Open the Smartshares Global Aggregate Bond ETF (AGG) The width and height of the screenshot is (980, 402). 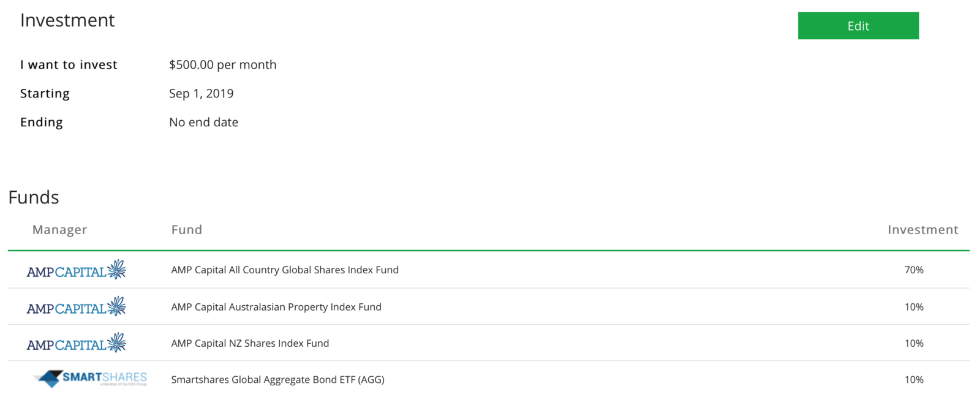[x=278, y=379]
